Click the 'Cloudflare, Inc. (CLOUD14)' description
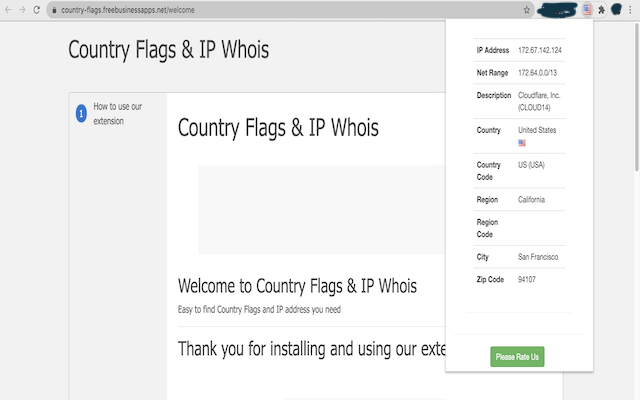The image size is (640, 400). point(539,101)
